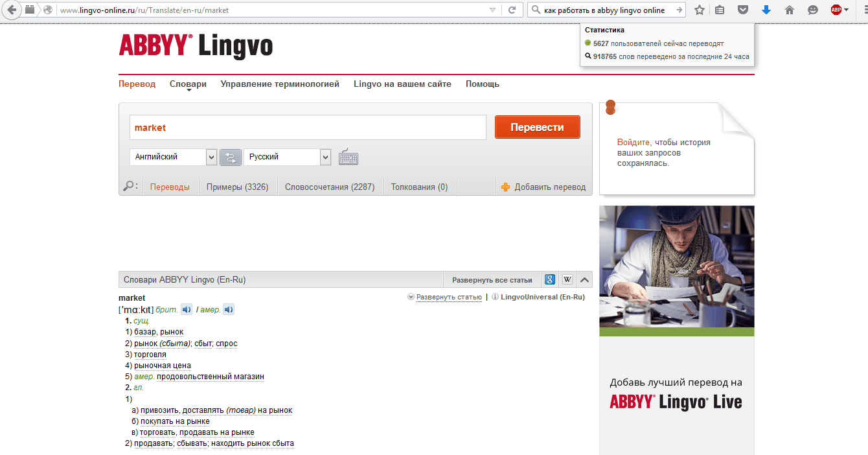
Task: Open Lingvo на вашем сайте menu item
Action: (402, 84)
